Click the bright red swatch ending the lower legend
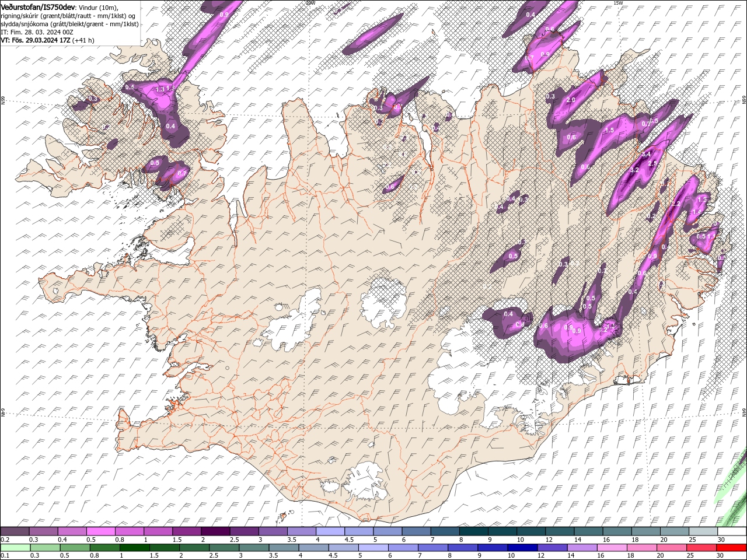The width and height of the screenshot is (747, 560). coord(731,547)
